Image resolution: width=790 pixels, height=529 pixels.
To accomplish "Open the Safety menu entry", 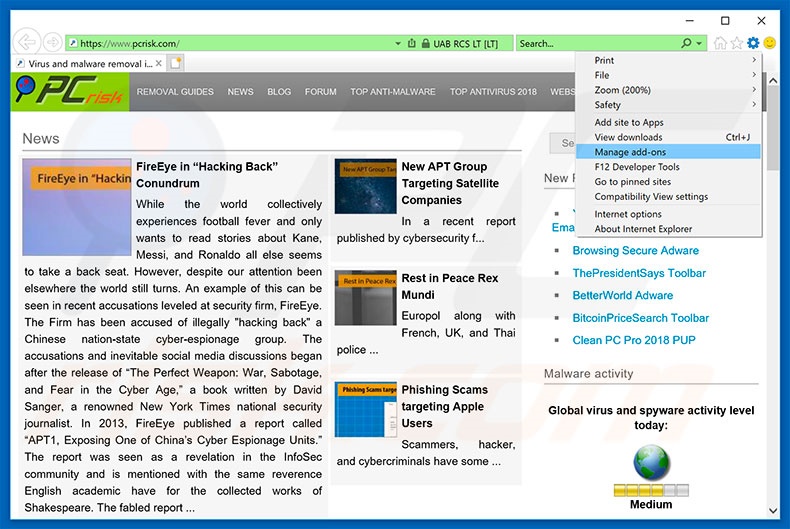I will coord(668,105).
